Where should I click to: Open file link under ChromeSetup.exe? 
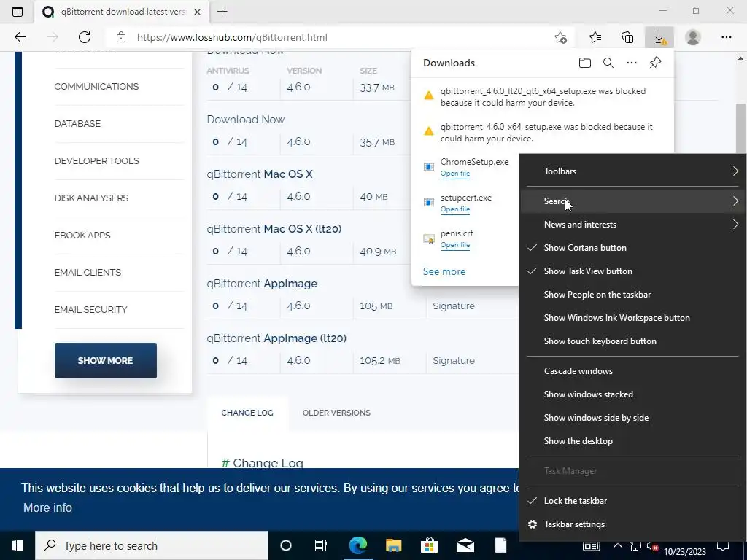pos(455,174)
